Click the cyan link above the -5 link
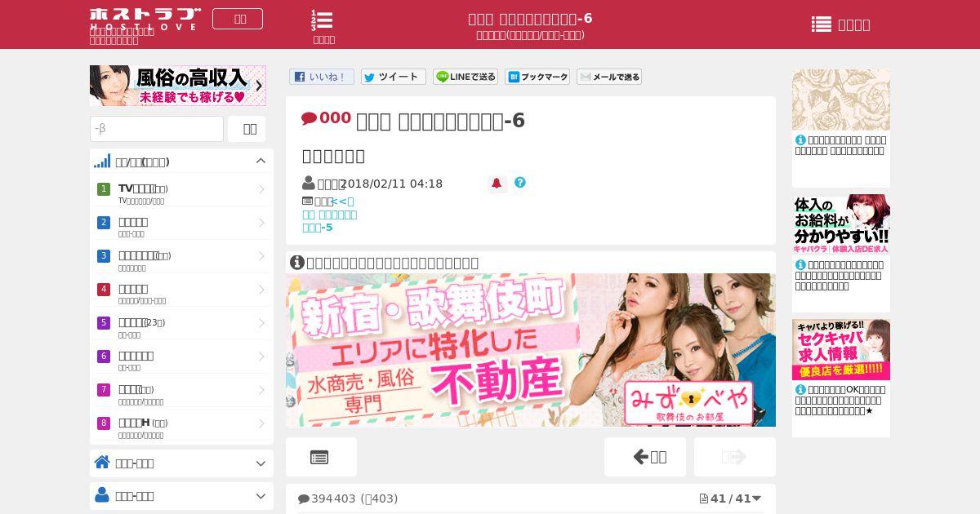The width and height of the screenshot is (980, 514). (x=330, y=215)
